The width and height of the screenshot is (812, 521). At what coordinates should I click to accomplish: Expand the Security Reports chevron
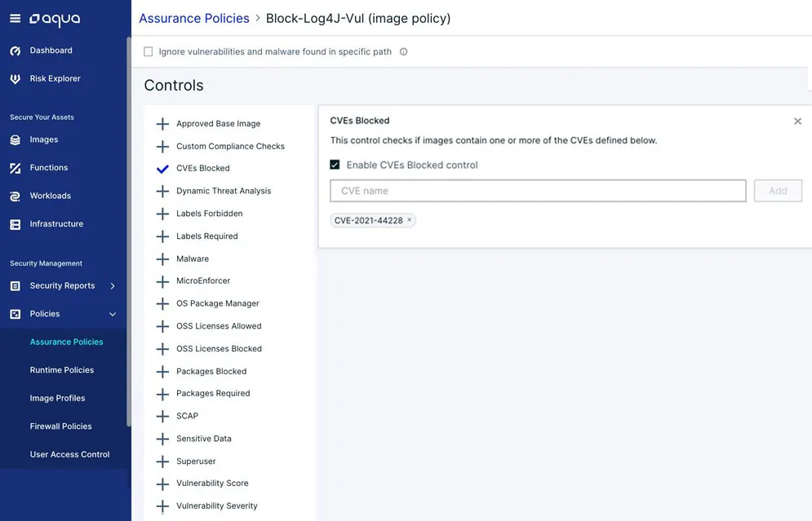(x=113, y=285)
